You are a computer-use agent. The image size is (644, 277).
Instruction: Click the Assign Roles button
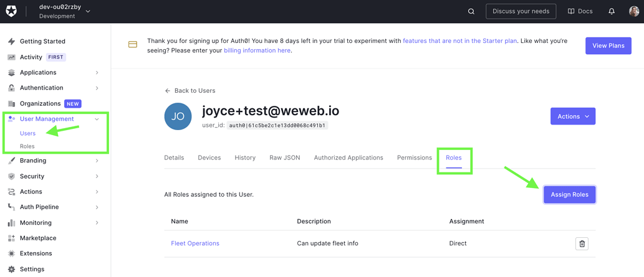point(570,194)
